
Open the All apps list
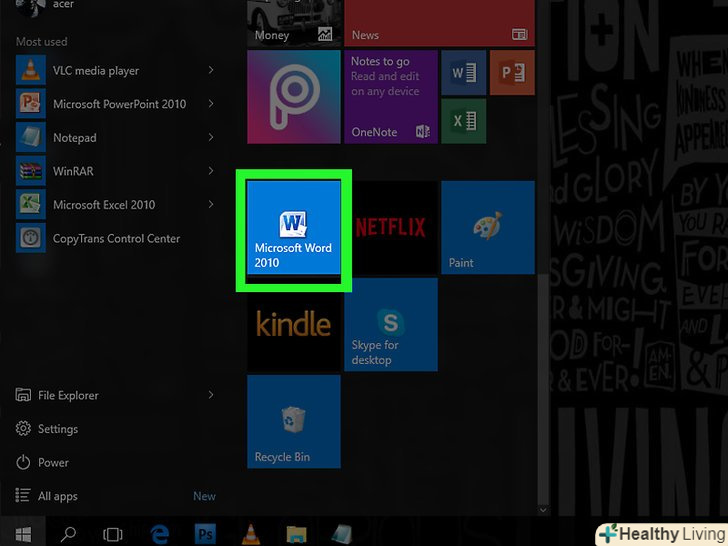tap(57, 496)
